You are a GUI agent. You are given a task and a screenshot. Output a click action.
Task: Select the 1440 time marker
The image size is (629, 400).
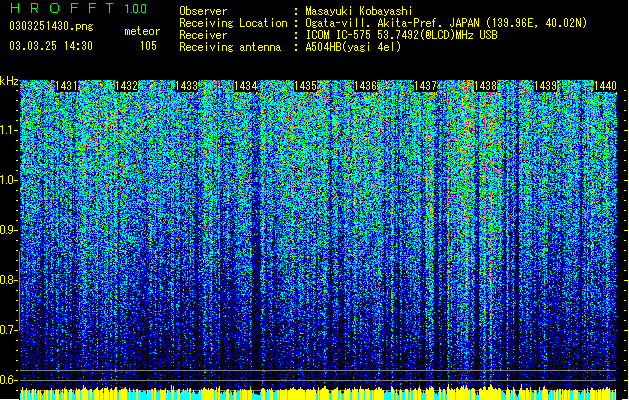coord(605,86)
